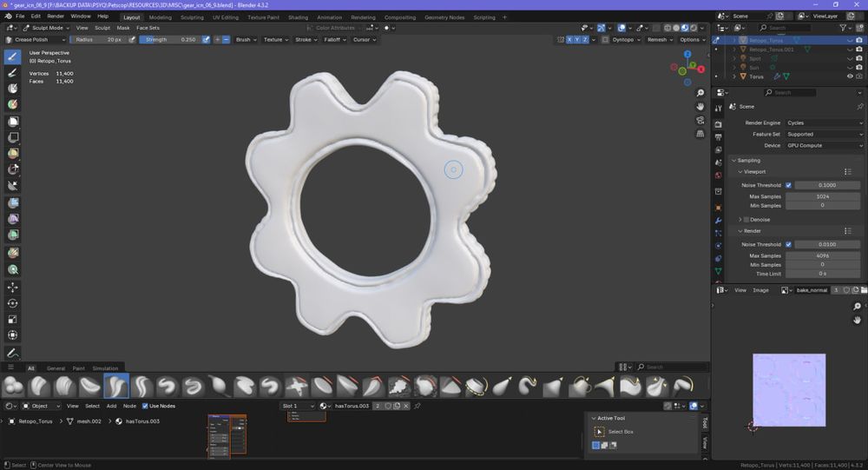This screenshot has width=868, height=470.
Task: Open the Falloff dropdown
Action: [x=335, y=40]
